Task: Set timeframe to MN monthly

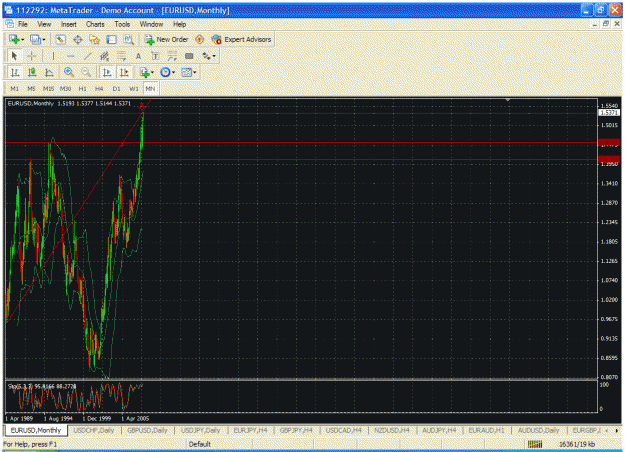Action: (150, 88)
